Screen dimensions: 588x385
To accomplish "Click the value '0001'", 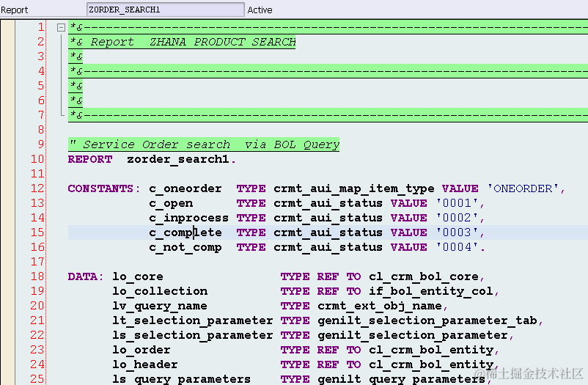I will 457,203.
